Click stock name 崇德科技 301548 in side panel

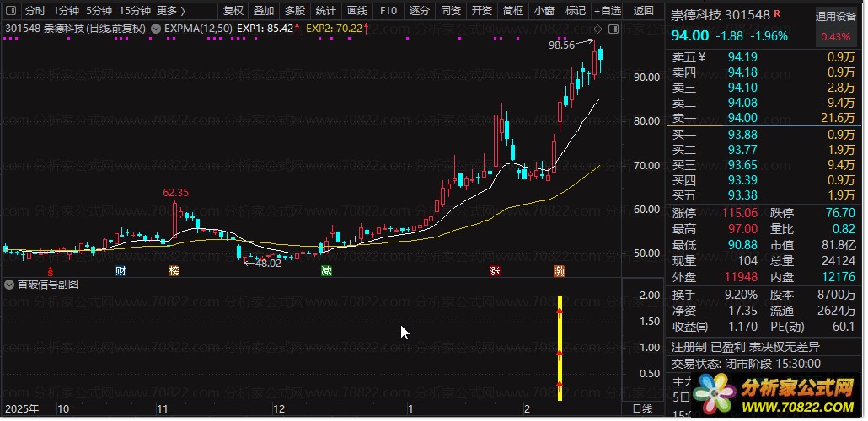(721, 15)
